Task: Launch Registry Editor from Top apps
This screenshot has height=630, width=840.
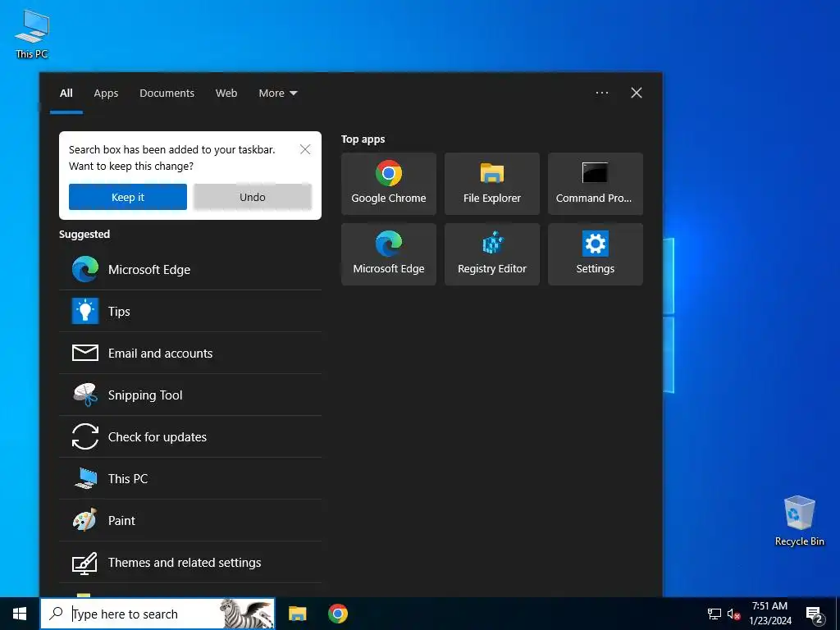Action: click(492, 254)
